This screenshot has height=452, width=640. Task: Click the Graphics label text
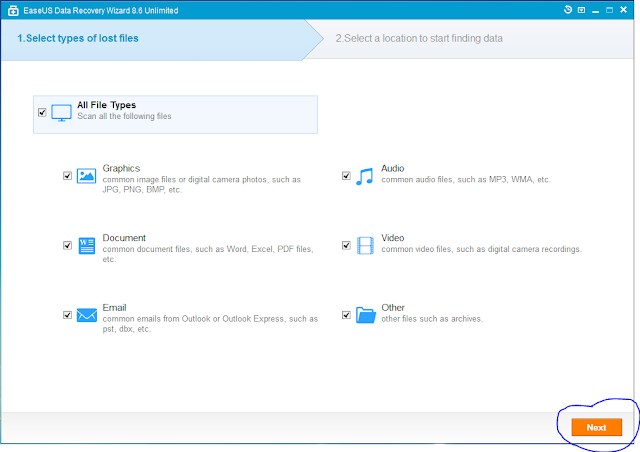click(x=121, y=168)
